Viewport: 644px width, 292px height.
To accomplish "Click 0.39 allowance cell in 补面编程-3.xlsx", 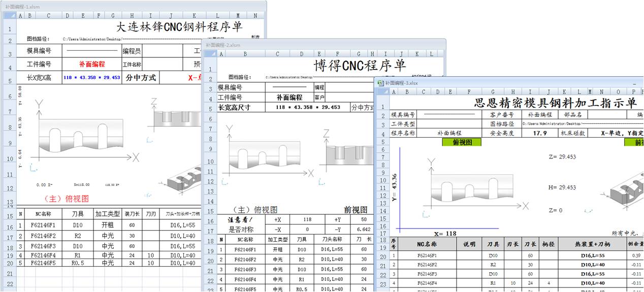I will click(636, 256).
